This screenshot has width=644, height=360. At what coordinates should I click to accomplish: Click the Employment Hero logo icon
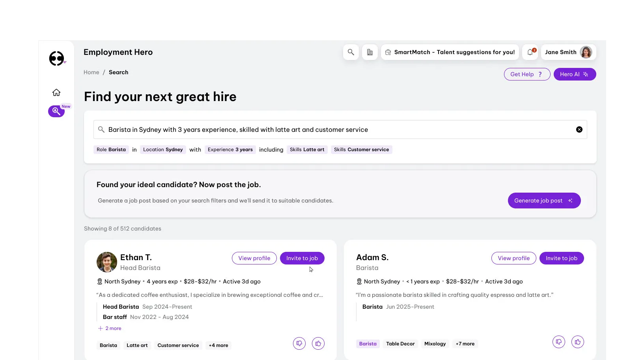57,58
